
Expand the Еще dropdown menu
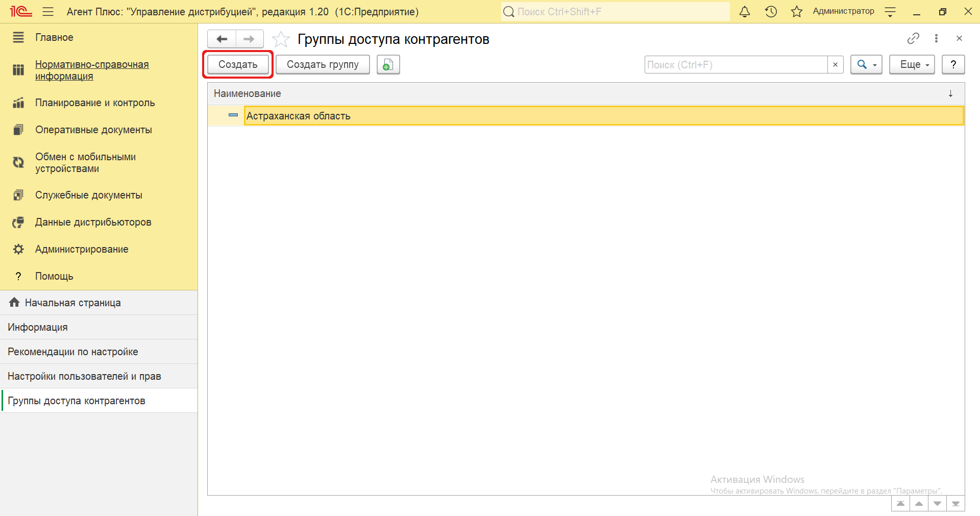[x=912, y=65]
